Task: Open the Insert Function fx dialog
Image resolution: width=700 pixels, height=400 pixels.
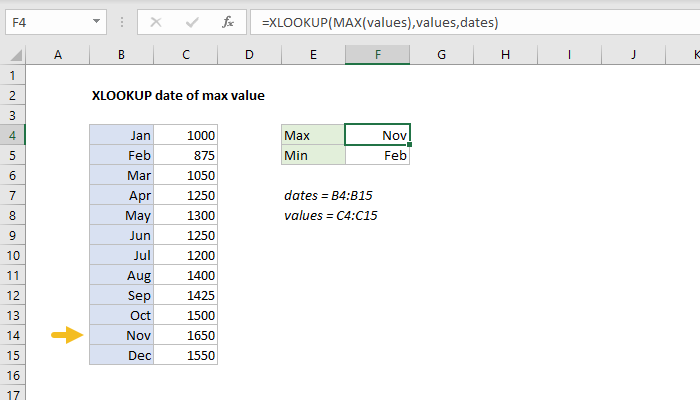Action: [x=228, y=20]
